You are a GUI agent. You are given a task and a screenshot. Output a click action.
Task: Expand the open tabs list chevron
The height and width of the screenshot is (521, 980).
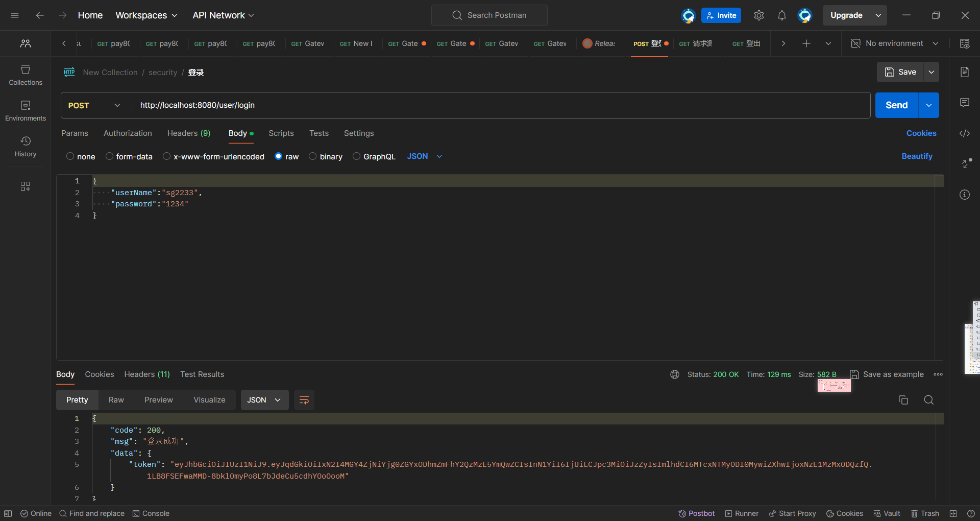coord(828,43)
